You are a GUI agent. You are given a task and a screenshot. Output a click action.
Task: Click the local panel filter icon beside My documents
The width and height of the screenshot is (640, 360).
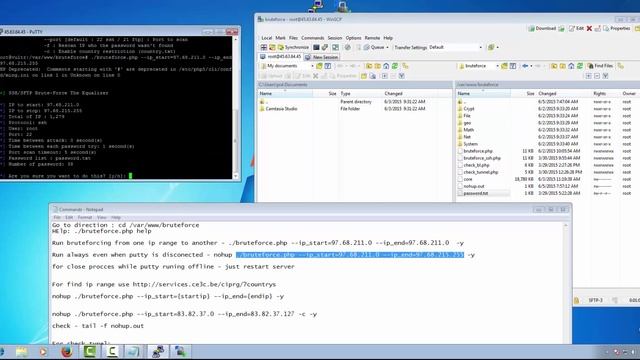328,66
